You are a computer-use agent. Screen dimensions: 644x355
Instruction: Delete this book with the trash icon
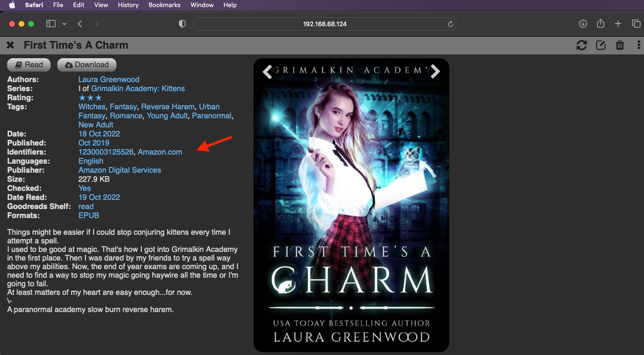pyautogui.click(x=620, y=45)
